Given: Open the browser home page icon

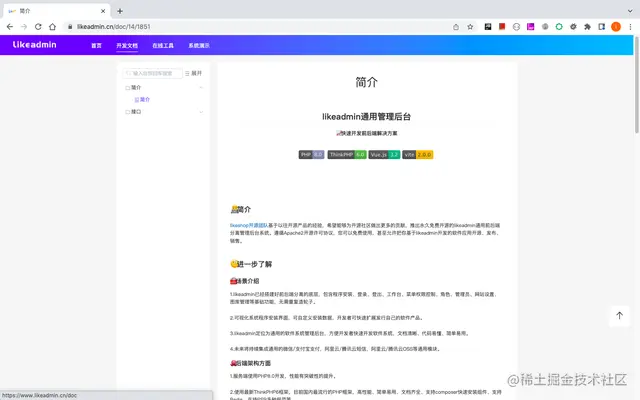Looking at the screenshot, I should (52, 27).
